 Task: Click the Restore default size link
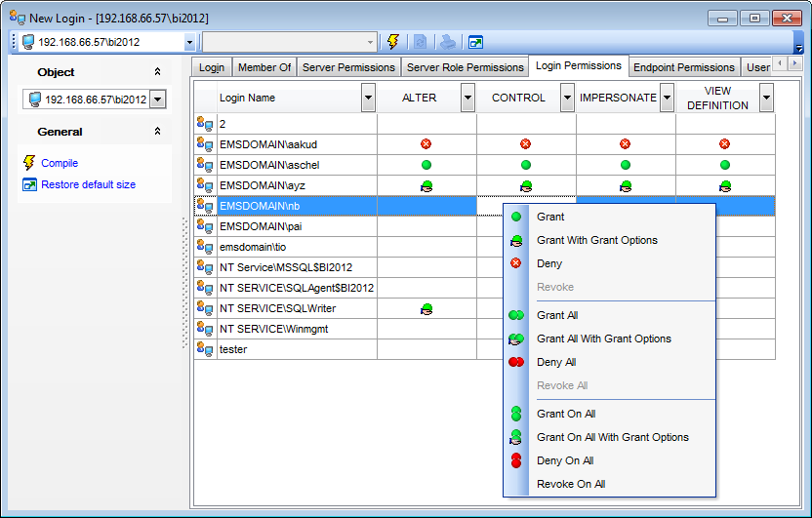point(88,184)
